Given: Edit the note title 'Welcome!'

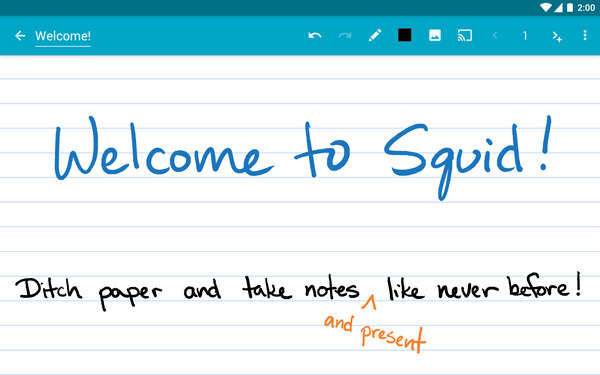Looking at the screenshot, I should [63, 36].
